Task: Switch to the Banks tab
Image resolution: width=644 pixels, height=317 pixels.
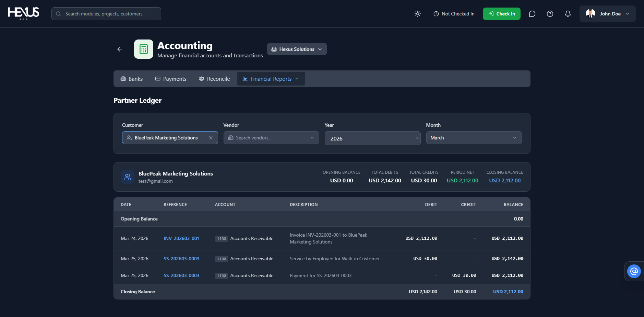Action: 132,79
